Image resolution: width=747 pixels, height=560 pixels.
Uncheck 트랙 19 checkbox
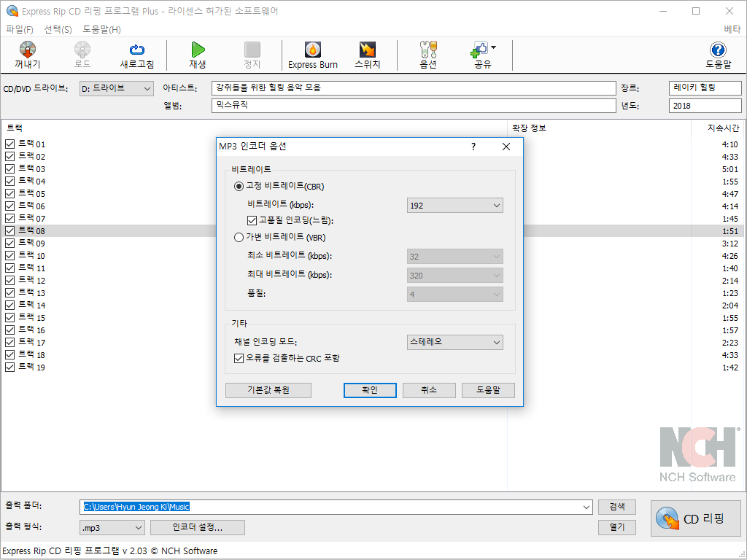click(x=9, y=367)
